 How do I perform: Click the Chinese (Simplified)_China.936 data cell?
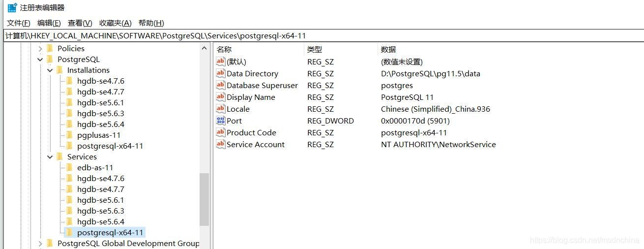pyautogui.click(x=436, y=109)
